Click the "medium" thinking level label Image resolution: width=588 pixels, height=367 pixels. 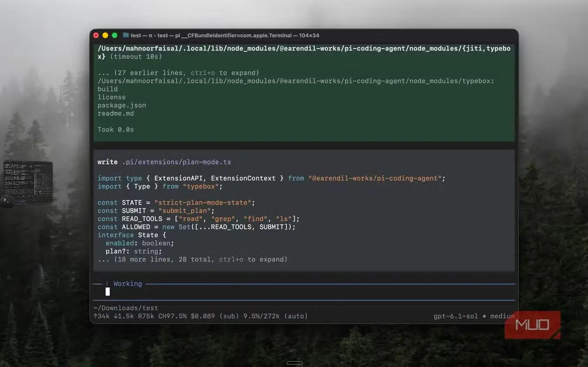[502, 316]
